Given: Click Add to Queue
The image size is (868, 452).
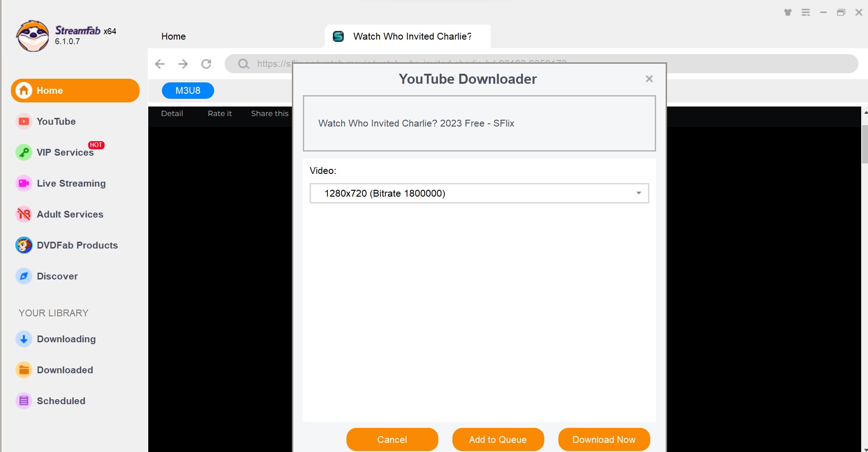Looking at the screenshot, I should tap(498, 439).
